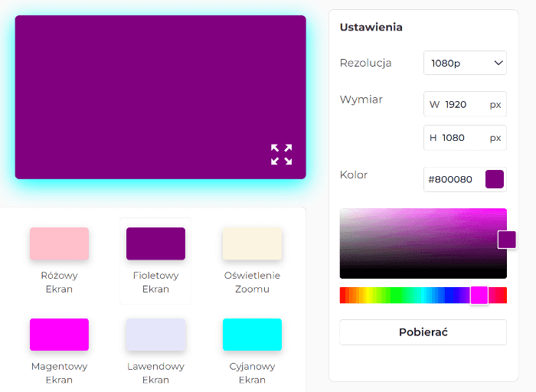Click the hue slider magenta handle
This screenshot has height=392, width=536.
coord(479,296)
